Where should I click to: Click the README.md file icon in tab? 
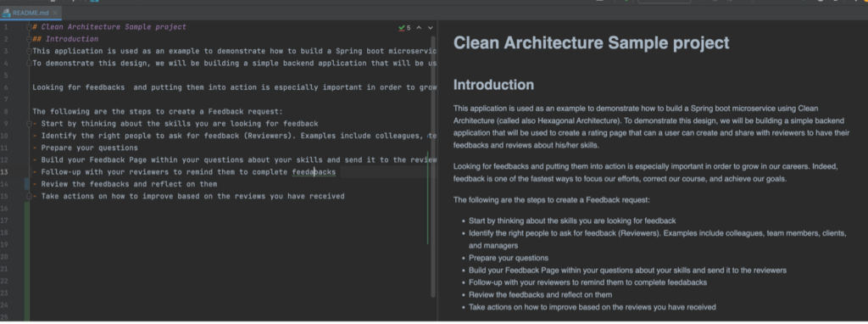pyautogui.click(x=7, y=12)
